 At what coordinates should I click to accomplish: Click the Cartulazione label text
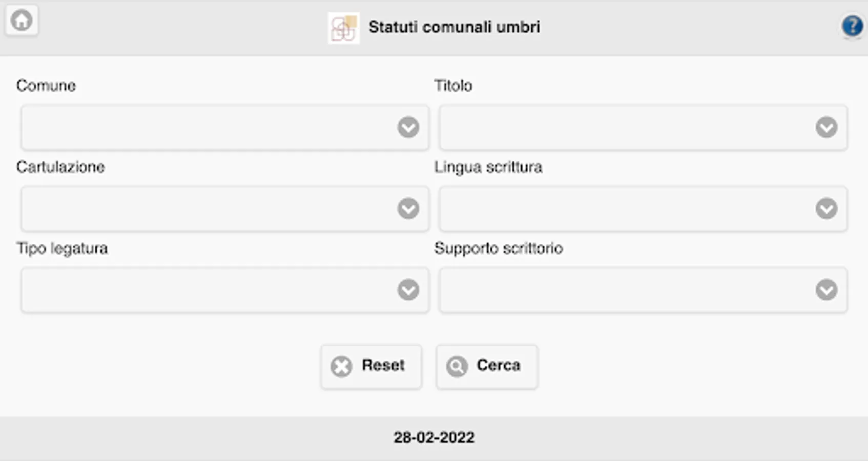(60, 167)
